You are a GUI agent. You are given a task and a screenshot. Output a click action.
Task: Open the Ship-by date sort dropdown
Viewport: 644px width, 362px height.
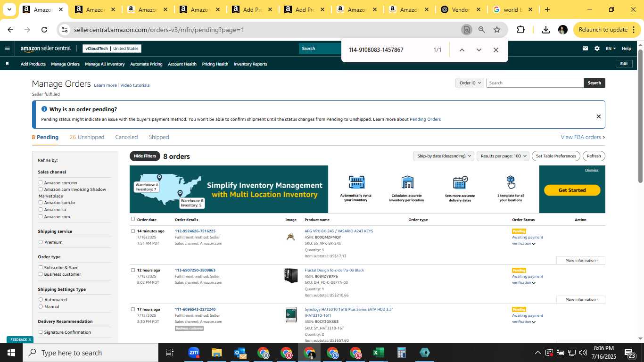443,156
